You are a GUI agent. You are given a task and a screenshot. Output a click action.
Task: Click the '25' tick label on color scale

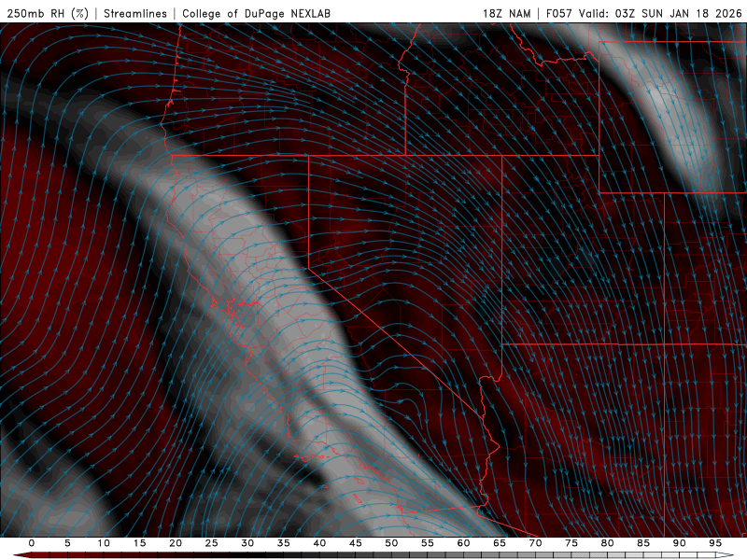click(x=211, y=543)
